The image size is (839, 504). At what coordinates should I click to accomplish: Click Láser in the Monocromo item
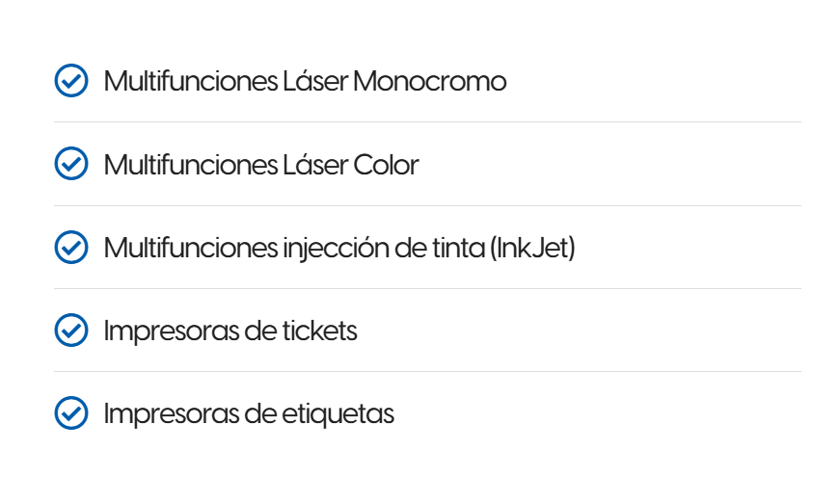click(x=315, y=82)
